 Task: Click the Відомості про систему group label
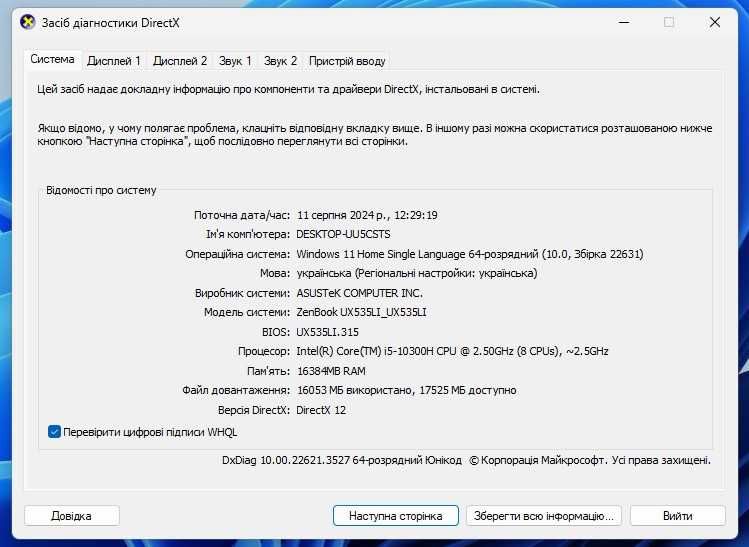pyautogui.click(x=101, y=190)
